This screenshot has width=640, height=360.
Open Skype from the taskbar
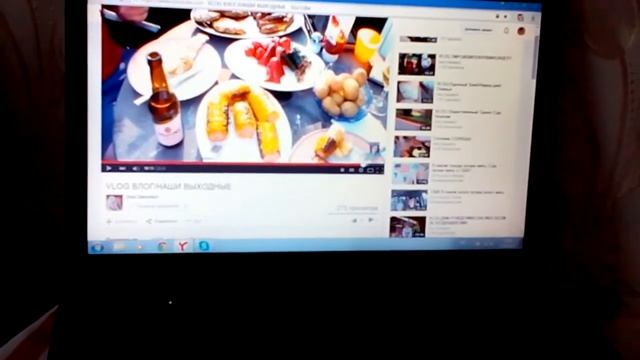(x=204, y=245)
